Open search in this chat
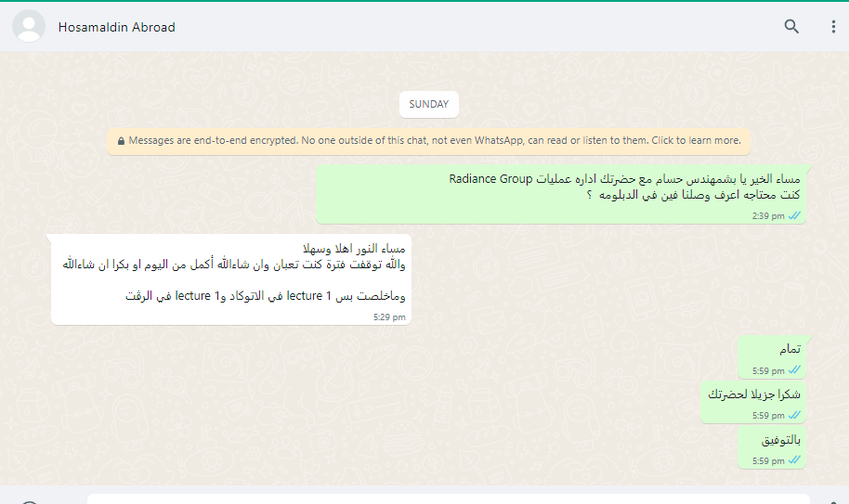Image resolution: width=849 pixels, height=504 pixels. pyautogui.click(x=791, y=27)
